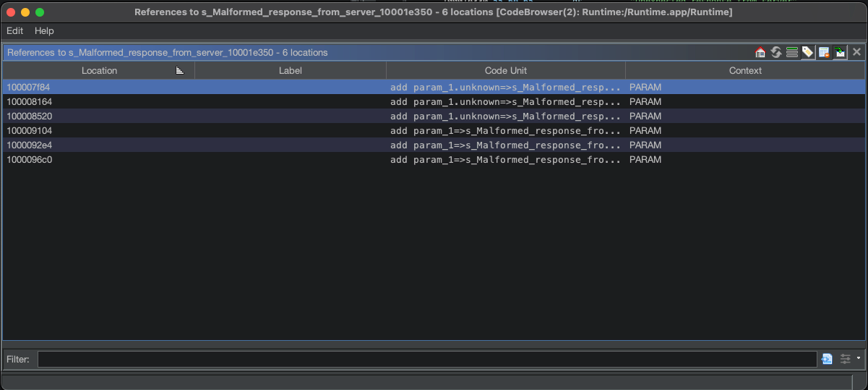This screenshot has width=868, height=390.
Task: Click the refresh references icon
Action: point(775,52)
